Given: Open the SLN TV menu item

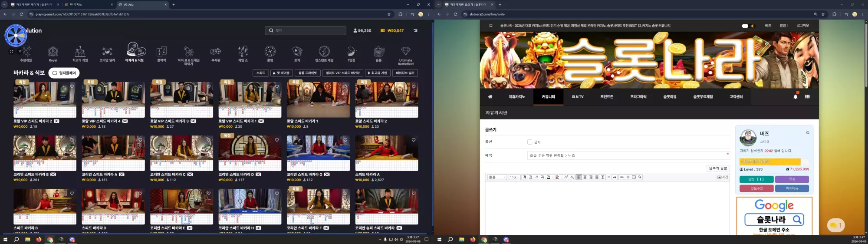Looking at the screenshot, I should point(578,97).
